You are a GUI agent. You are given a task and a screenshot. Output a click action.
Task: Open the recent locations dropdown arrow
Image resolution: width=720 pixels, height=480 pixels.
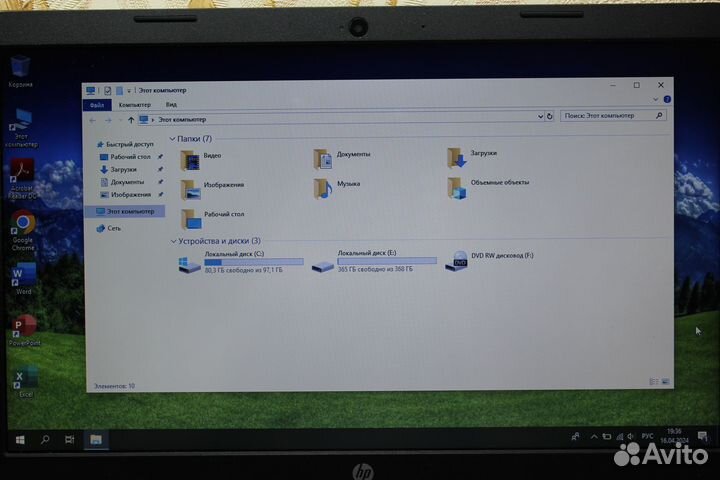[120, 120]
